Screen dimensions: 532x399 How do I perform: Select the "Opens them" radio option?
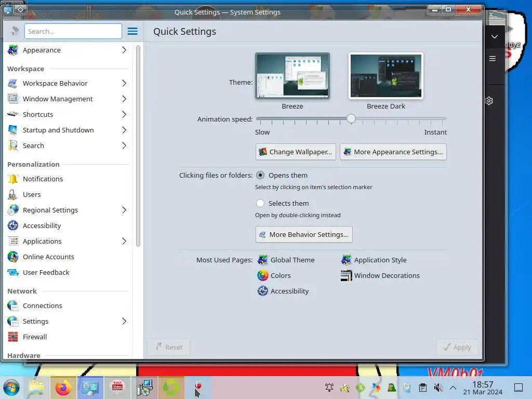click(x=260, y=176)
